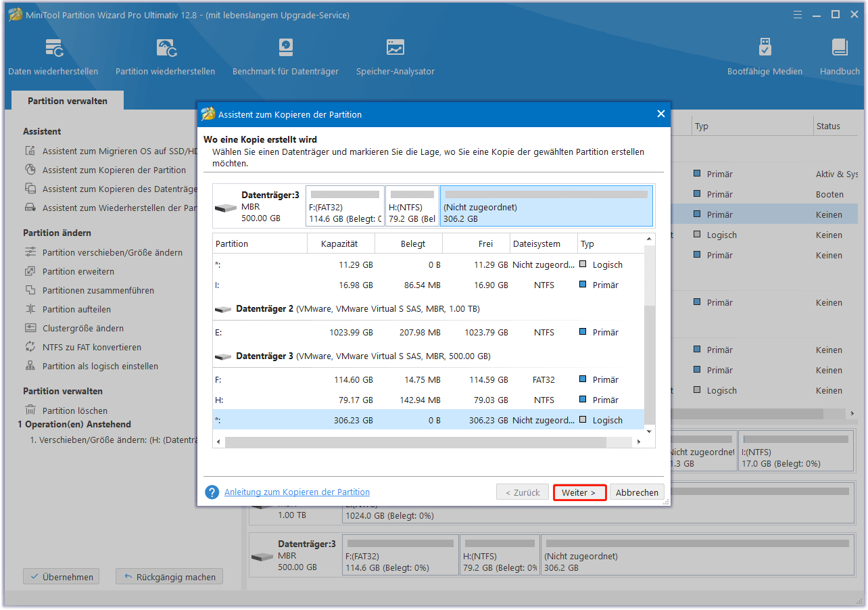Image resolution: width=868 pixels, height=610 pixels.
Task: Click bottom Datenträger:3 disk icon in main window
Action: (x=262, y=557)
